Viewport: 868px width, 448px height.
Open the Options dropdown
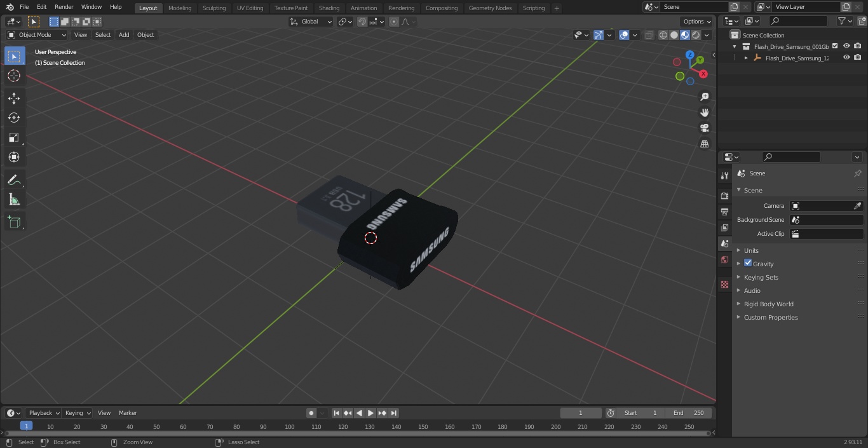[697, 22]
